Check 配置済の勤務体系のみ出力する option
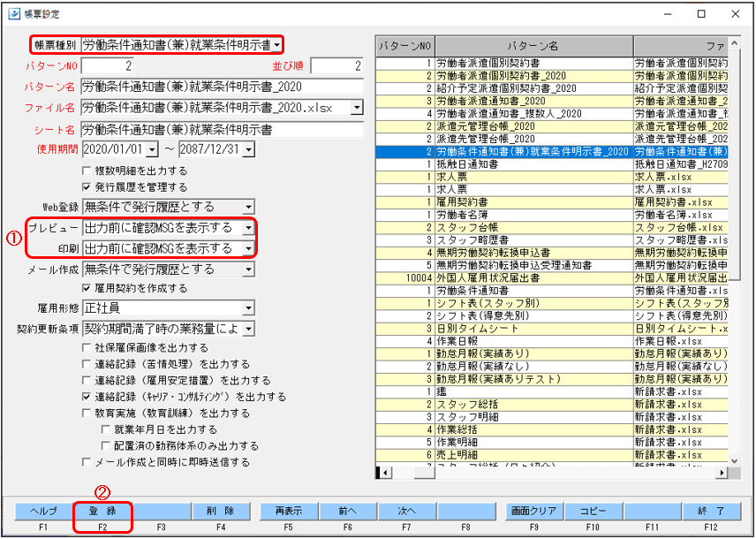The width and height of the screenshot is (756, 539). pos(106,446)
